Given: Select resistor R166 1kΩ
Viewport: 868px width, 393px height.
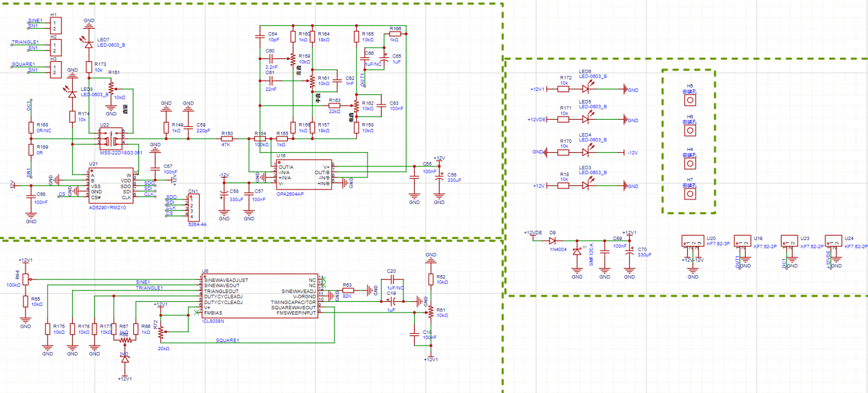Looking at the screenshot, I should coord(395,34).
